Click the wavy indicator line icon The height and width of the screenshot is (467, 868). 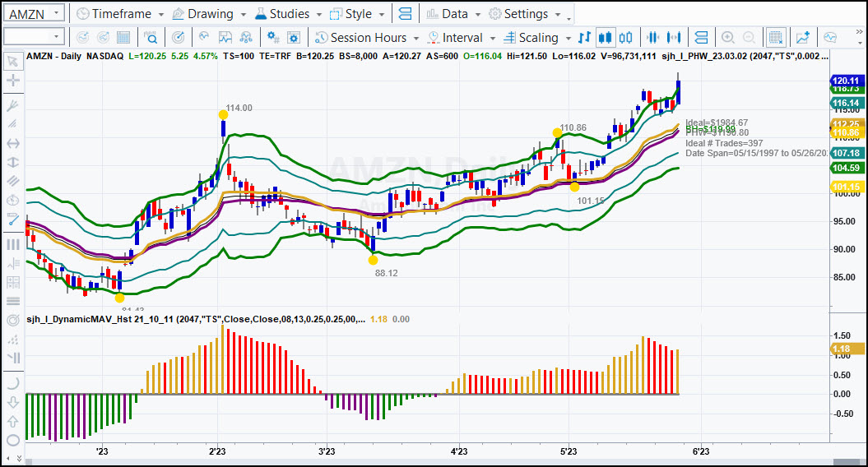(204, 37)
